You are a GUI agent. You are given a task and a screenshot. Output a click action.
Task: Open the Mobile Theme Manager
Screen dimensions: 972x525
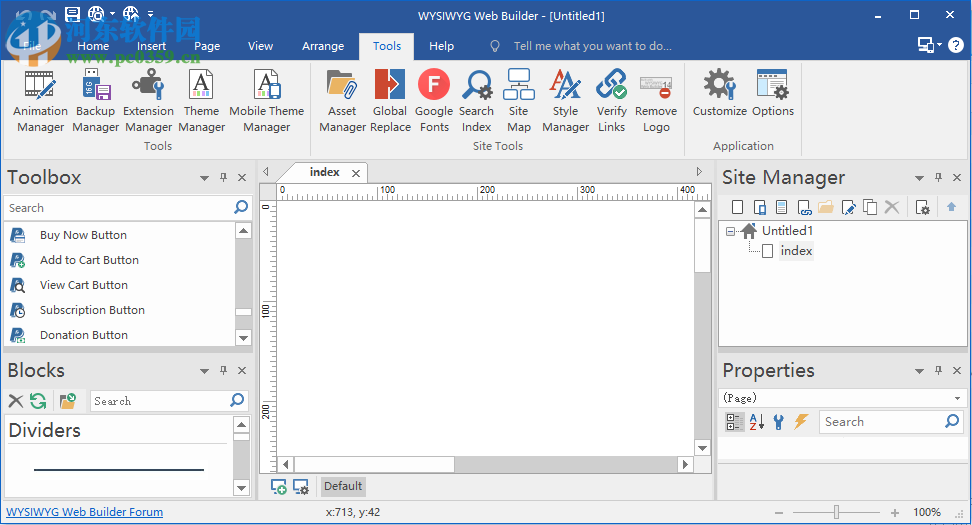pos(267,101)
